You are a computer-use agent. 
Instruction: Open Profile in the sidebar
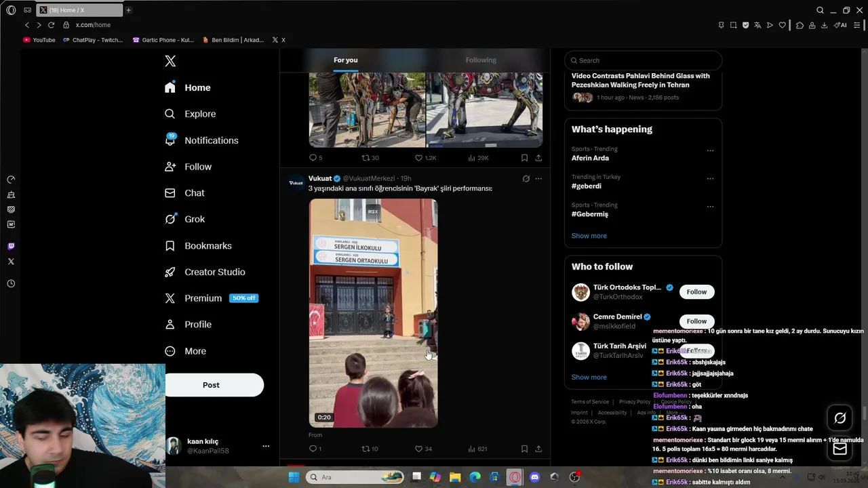coord(188,325)
